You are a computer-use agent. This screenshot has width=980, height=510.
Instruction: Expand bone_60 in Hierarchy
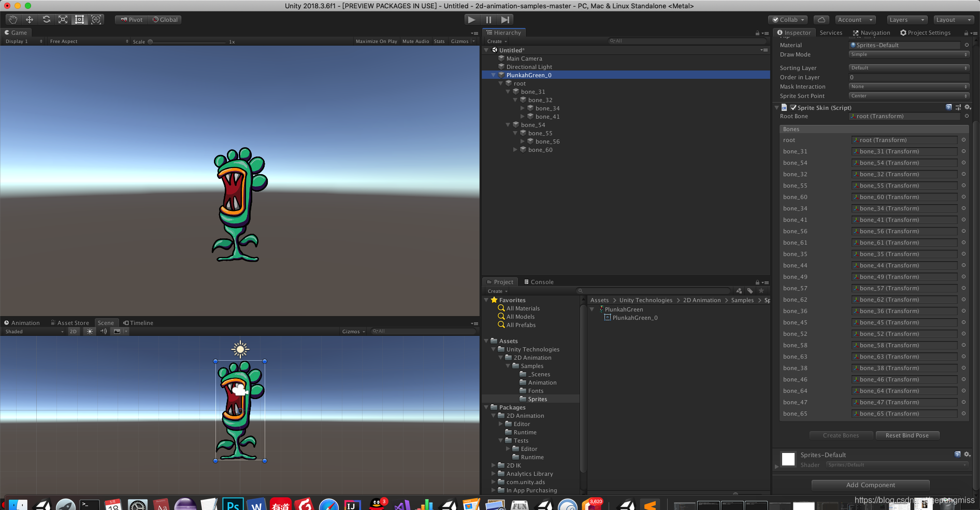click(x=515, y=150)
